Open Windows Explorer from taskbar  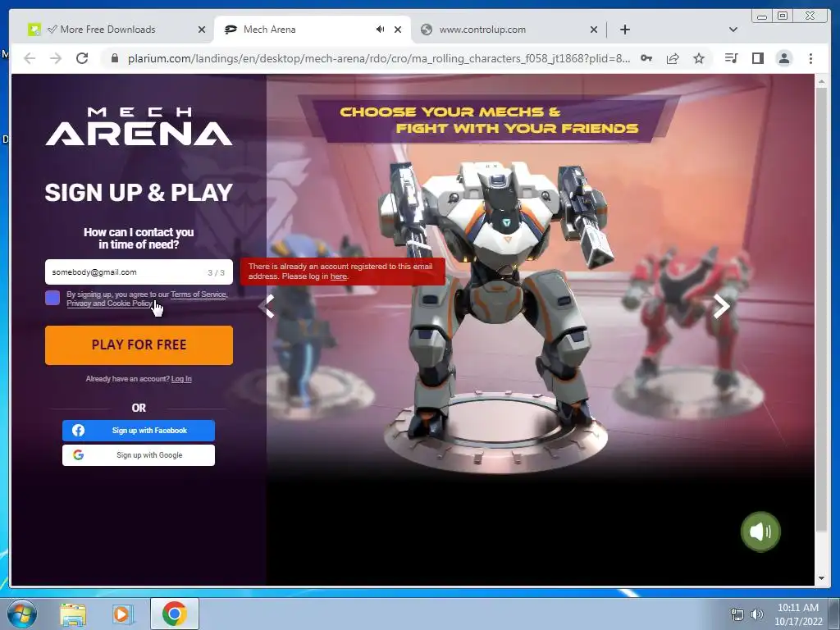(73, 614)
